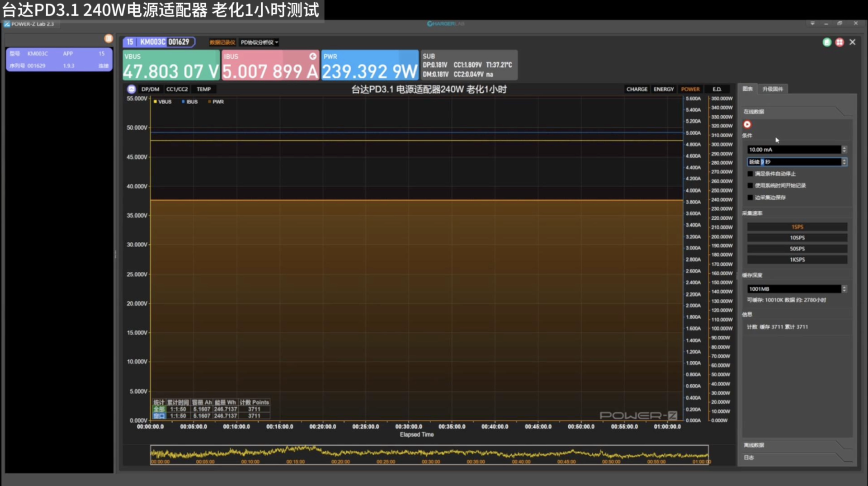Click the round chart icon left of DP/DM
This screenshot has width=868, height=486.
pyautogui.click(x=132, y=89)
